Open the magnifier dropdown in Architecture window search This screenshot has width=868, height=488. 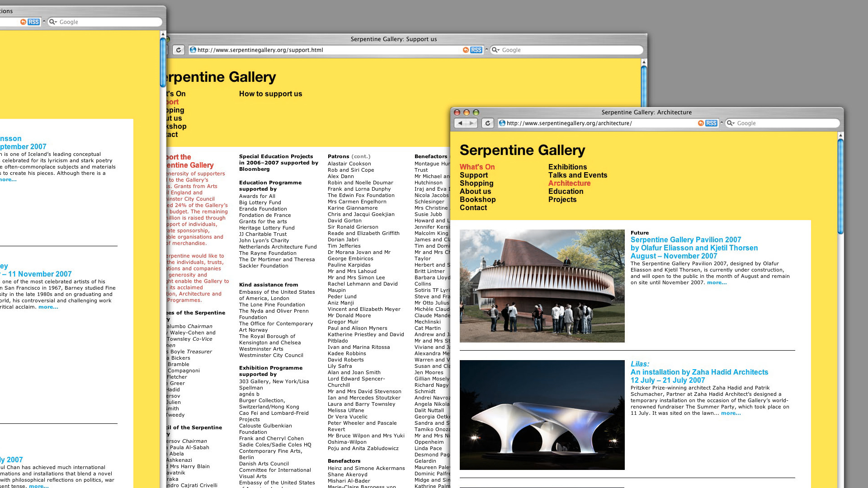point(731,123)
